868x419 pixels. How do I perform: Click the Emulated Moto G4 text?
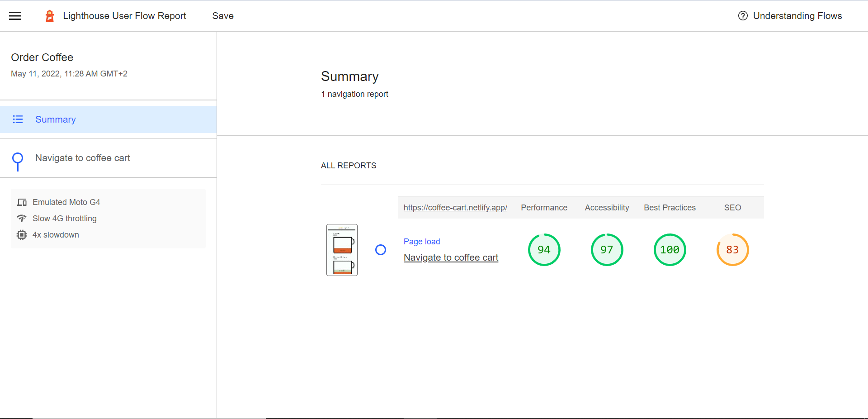[66, 202]
